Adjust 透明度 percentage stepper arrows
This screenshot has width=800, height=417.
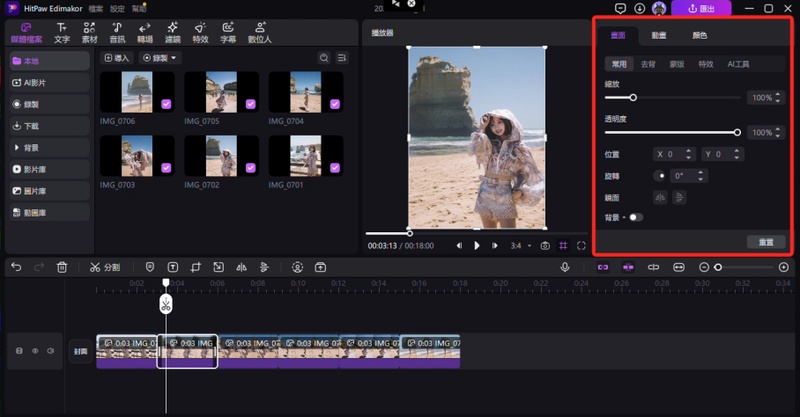point(778,133)
